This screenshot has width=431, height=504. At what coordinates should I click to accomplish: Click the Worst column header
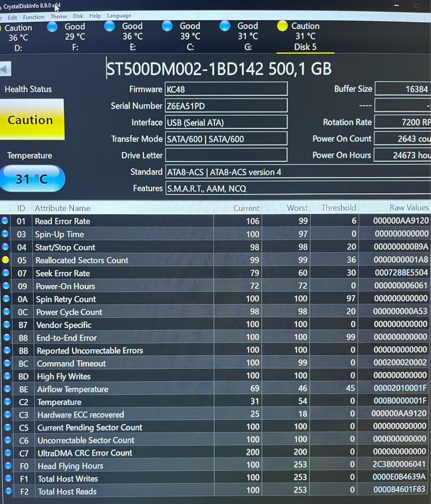(x=297, y=208)
